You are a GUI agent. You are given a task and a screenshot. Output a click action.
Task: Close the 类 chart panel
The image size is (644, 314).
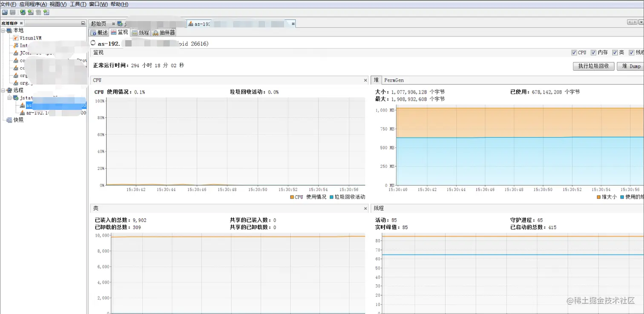tap(365, 208)
